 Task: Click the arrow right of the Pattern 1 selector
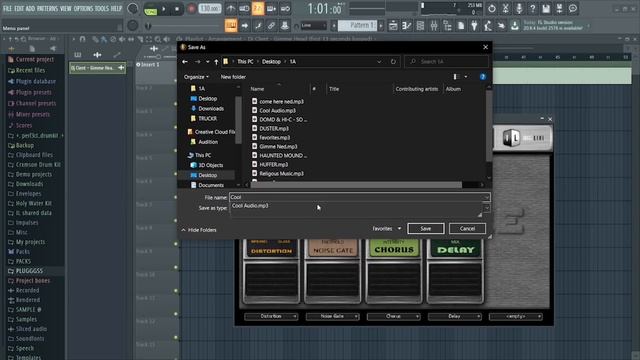[x=381, y=25]
